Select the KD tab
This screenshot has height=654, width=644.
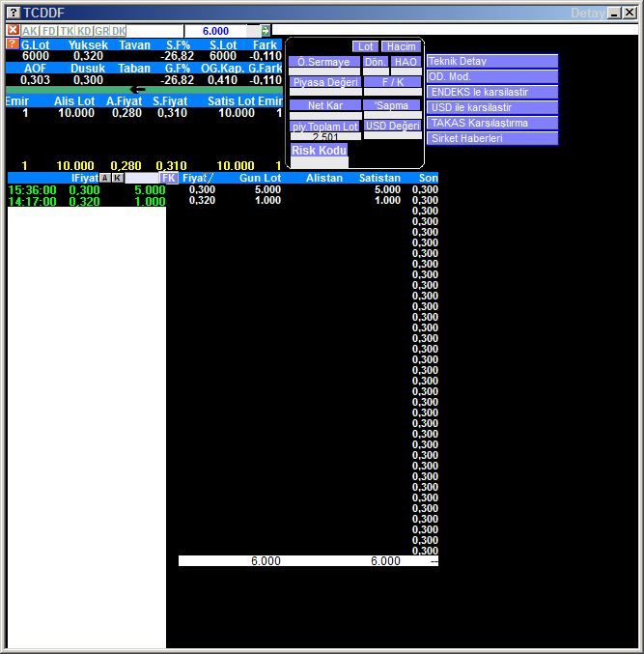click(x=84, y=31)
